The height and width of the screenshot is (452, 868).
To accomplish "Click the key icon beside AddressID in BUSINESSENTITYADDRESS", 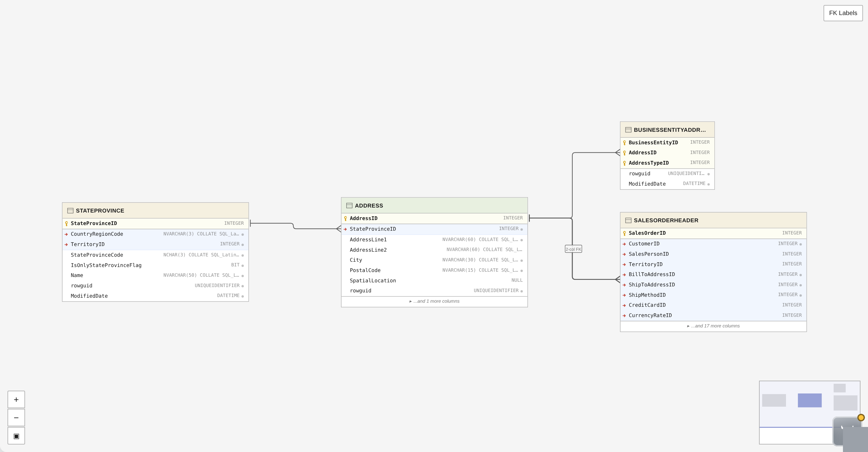I will click(x=625, y=152).
